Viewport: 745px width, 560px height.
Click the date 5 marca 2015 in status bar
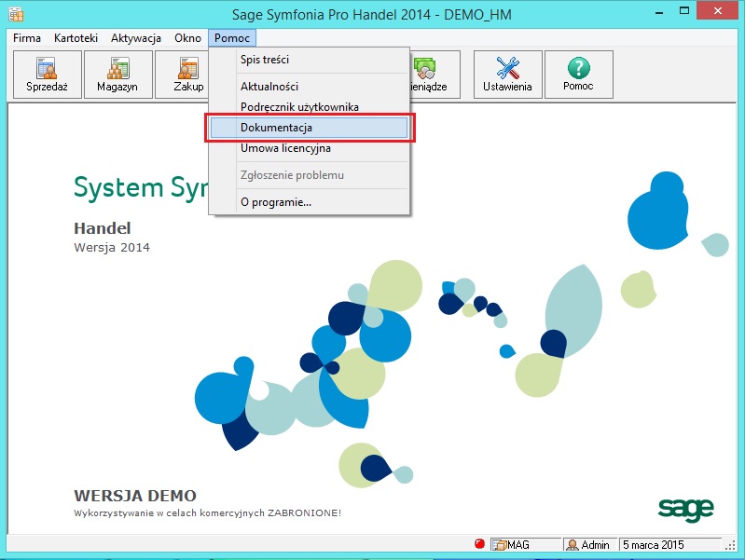pyautogui.click(x=669, y=545)
